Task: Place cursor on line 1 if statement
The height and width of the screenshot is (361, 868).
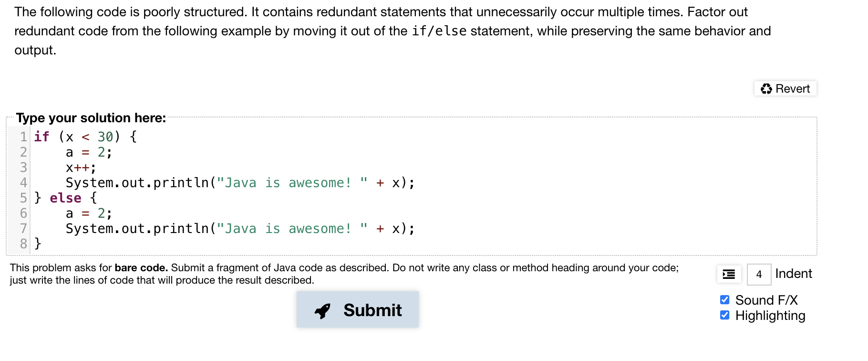Action: pos(86,137)
